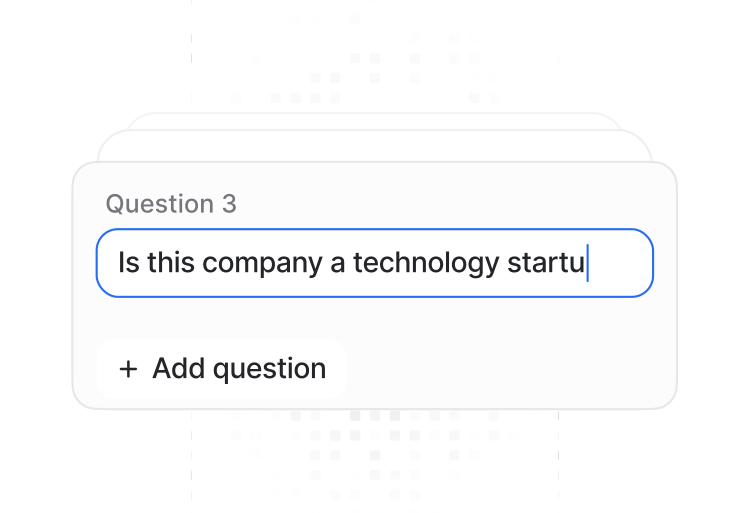The width and height of the screenshot is (750, 513).
Task: Click the word "this" in the question input
Action: tap(170, 263)
